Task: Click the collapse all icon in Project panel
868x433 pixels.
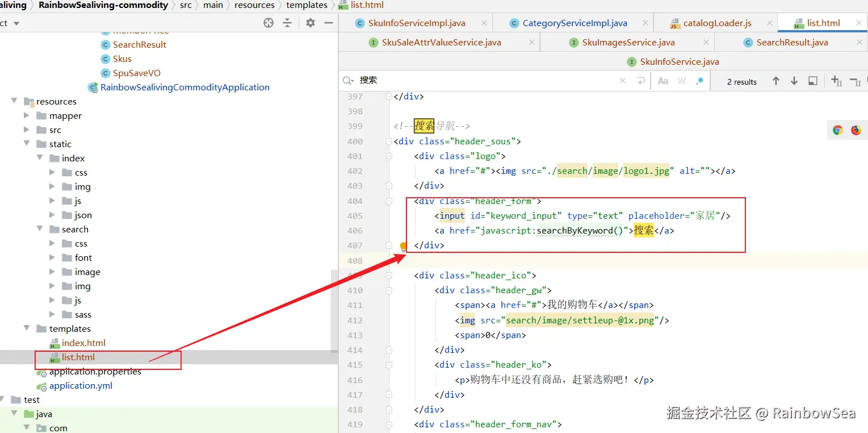Action: [x=287, y=23]
